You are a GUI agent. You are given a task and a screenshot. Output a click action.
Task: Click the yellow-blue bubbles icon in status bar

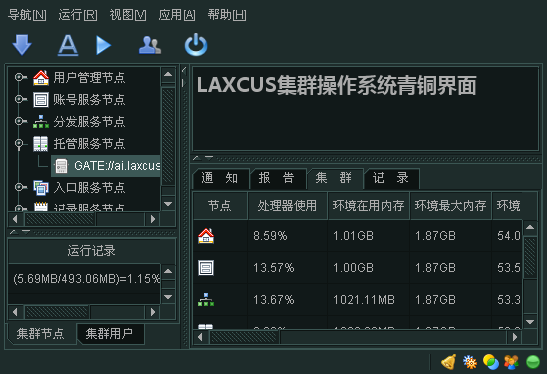pyautogui.click(x=490, y=362)
